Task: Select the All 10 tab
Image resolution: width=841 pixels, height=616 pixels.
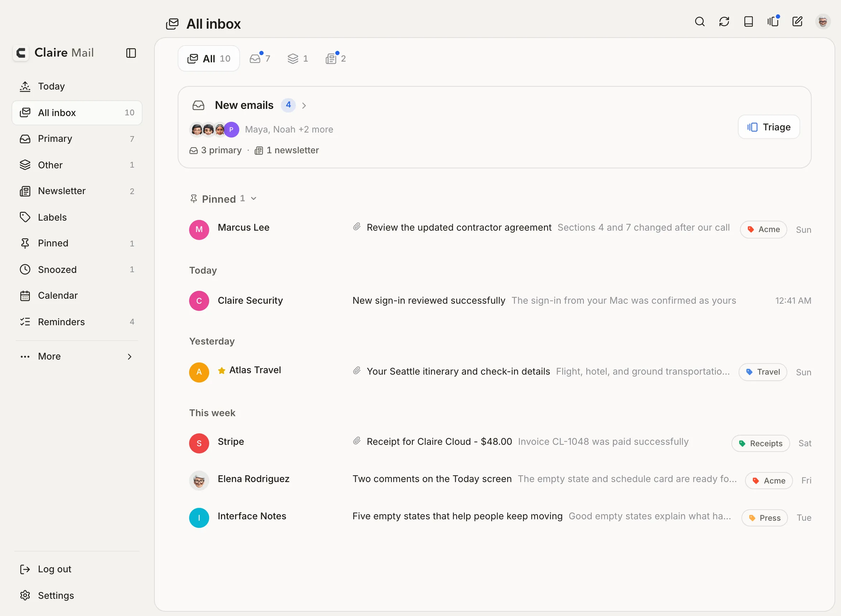Action: click(209, 58)
